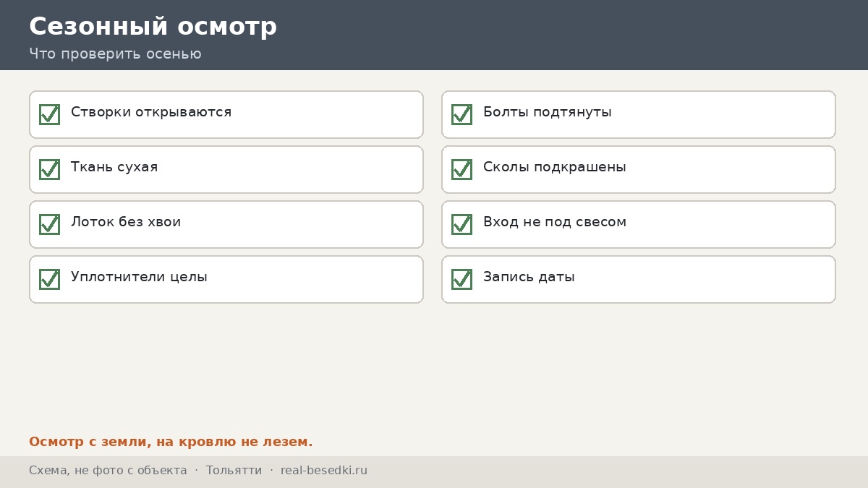Uncheck the "Створки открываются" checkbox

[49, 114]
